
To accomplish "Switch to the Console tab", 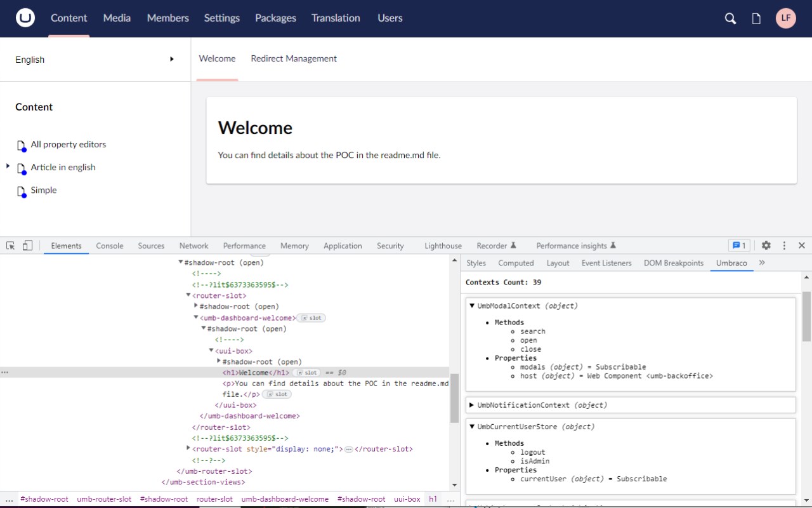I will click(x=110, y=246).
